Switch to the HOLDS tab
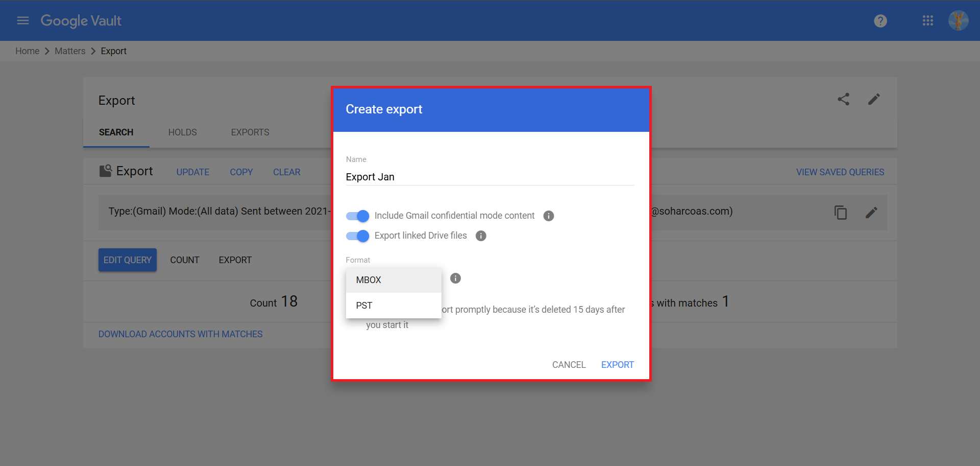 [x=183, y=132]
